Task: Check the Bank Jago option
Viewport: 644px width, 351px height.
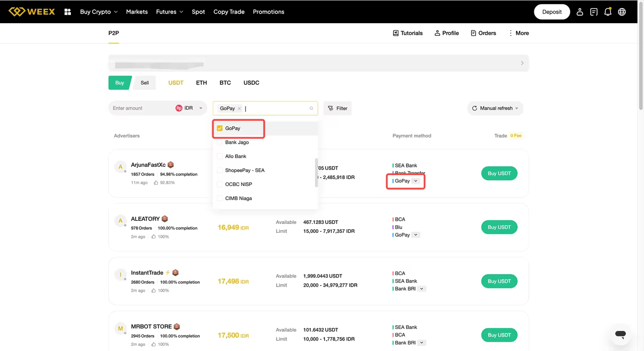Action: click(x=220, y=142)
